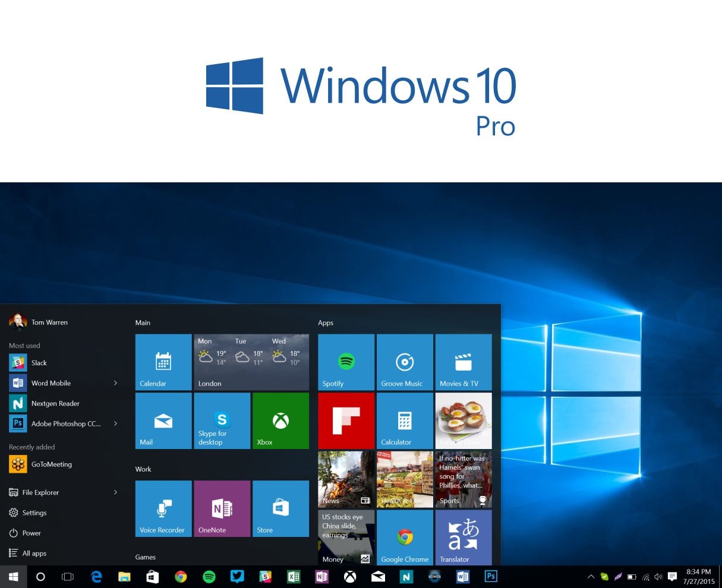
Task: Open Nextgen Reader from the taskbar
Action: [406, 577]
